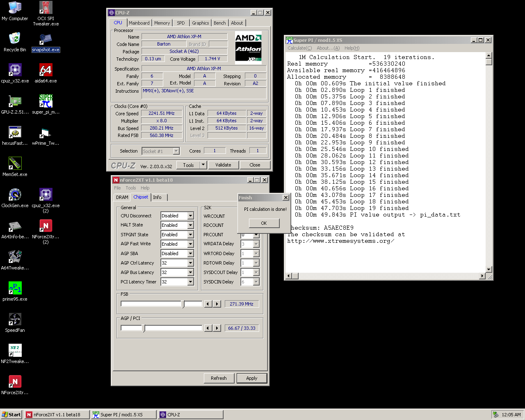Expand HALT State dropdown
This screenshot has height=420, width=525.
click(x=190, y=225)
